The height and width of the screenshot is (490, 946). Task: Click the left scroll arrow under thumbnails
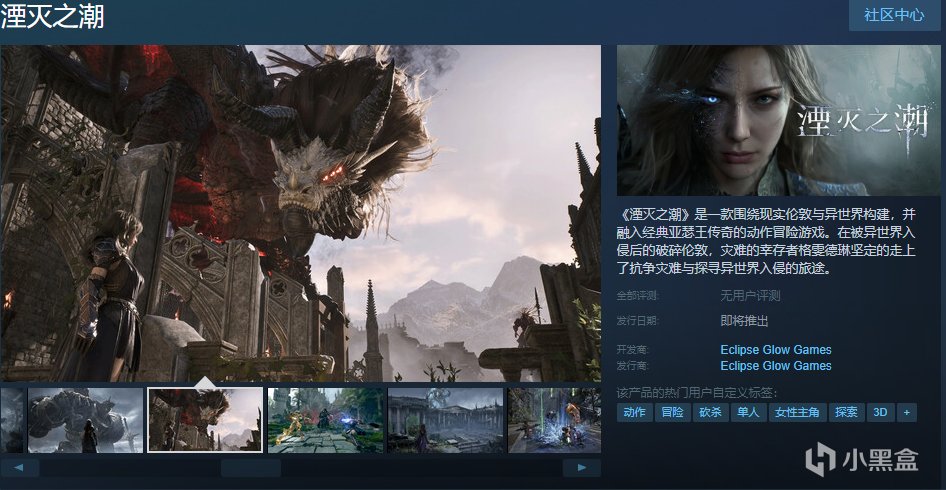tap(19, 468)
